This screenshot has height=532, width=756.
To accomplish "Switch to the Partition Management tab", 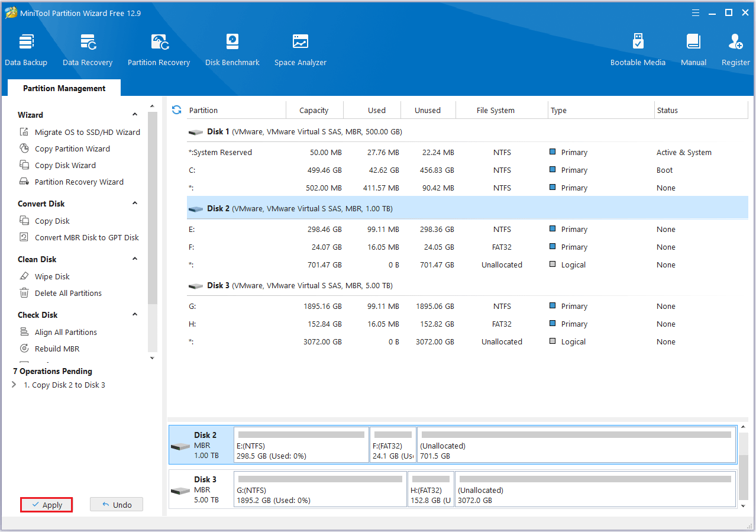I will pyautogui.click(x=64, y=88).
